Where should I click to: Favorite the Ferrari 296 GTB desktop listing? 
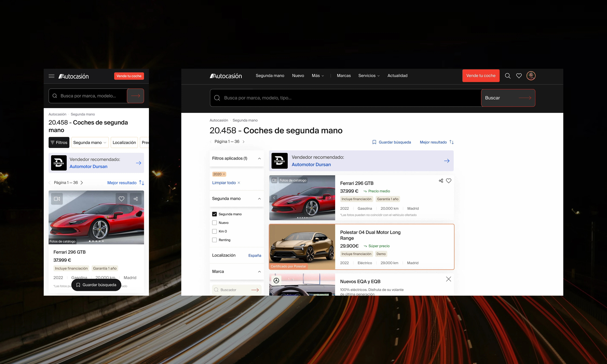[x=449, y=181]
